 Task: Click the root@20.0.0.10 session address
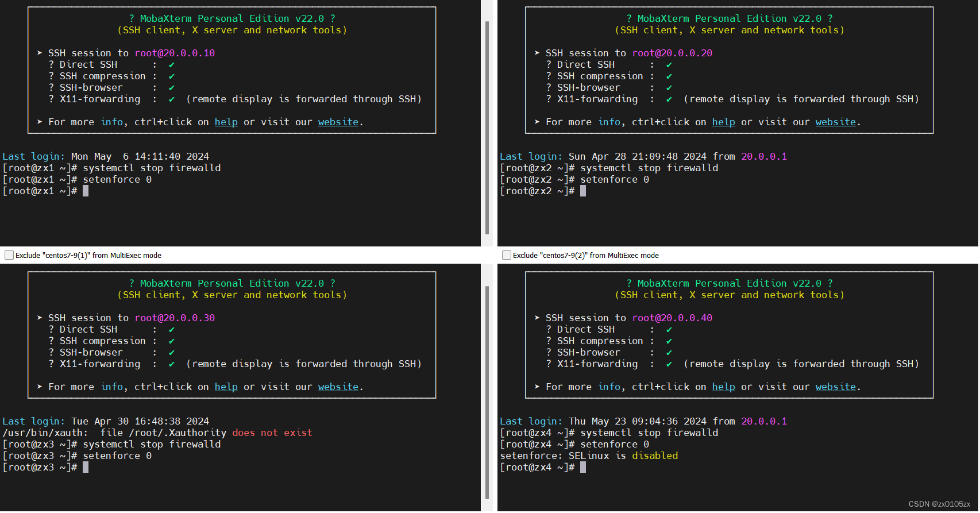[x=175, y=53]
